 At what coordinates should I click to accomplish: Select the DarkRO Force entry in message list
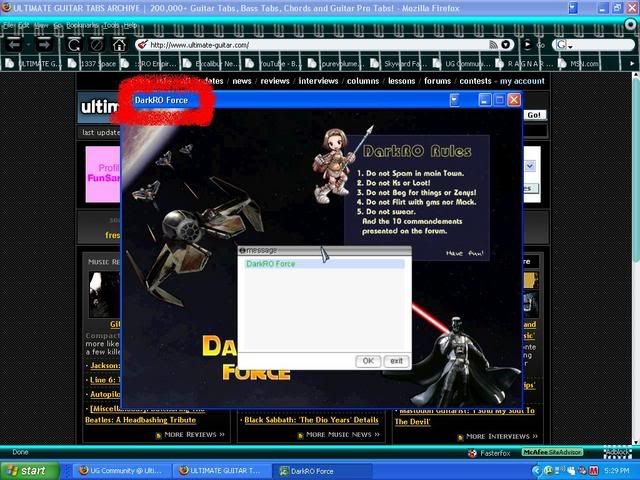(324, 264)
